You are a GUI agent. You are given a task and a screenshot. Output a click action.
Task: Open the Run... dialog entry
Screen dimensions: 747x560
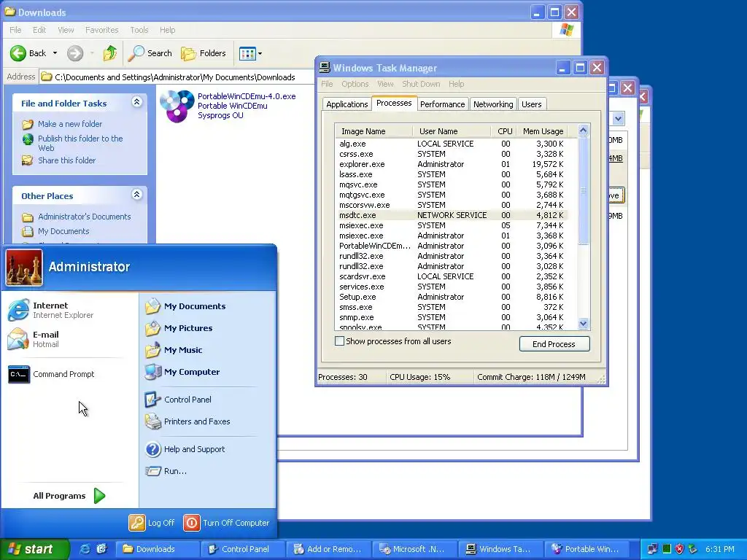click(x=166, y=471)
